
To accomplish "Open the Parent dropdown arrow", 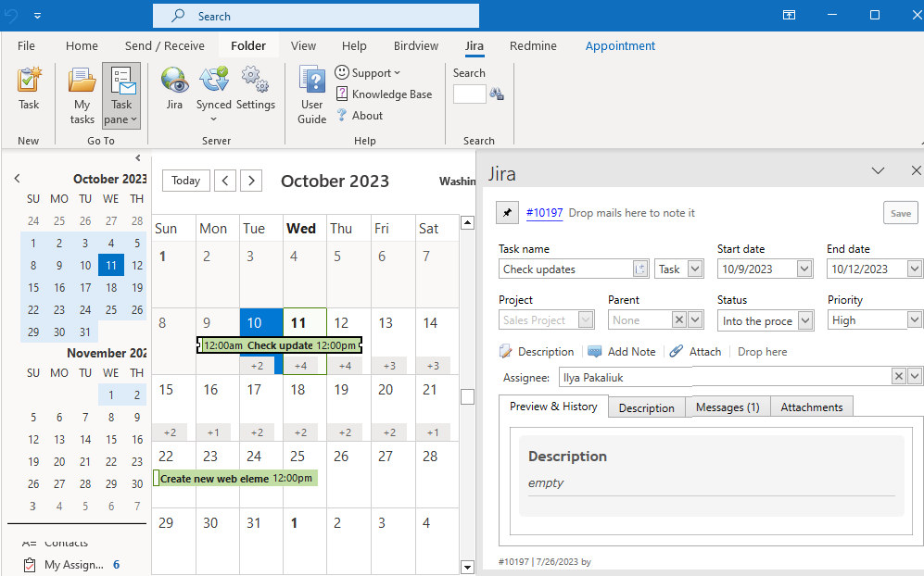I will point(695,319).
